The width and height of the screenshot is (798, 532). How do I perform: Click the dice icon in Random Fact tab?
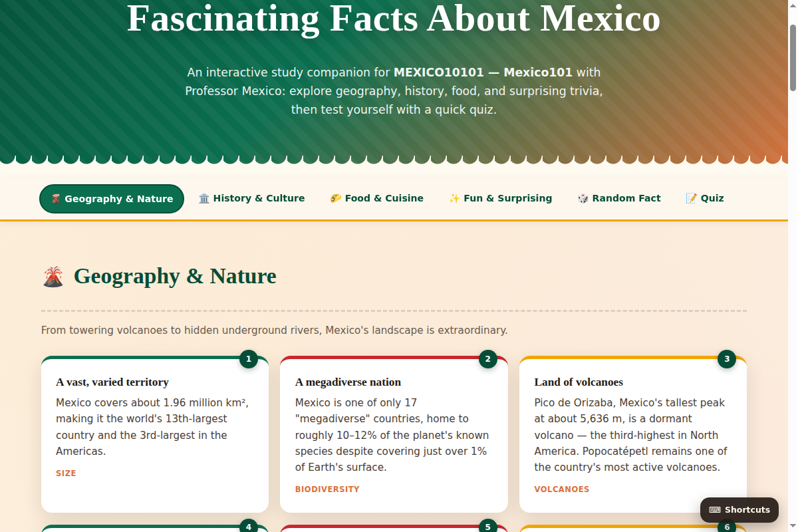[x=583, y=198]
